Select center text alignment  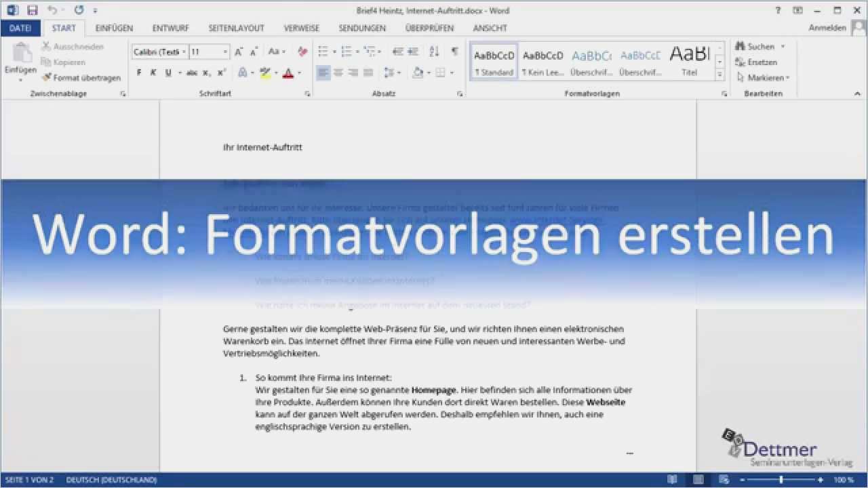pos(338,73)
